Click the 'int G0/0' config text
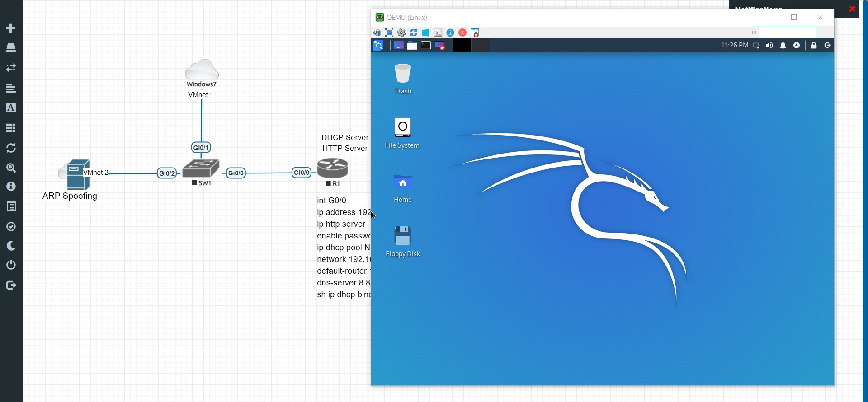This screenshot has width=868, height=402. (331, 201)
